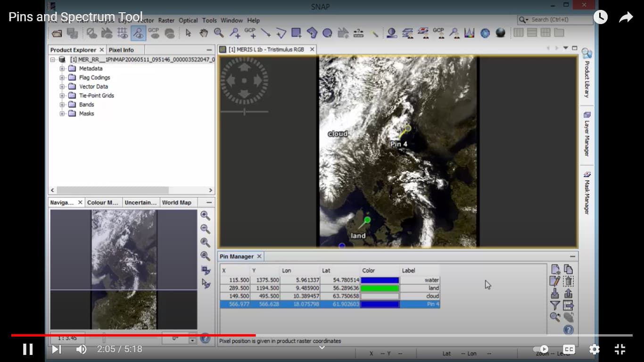644x362 pixels.
Task: Expand the Vector Data node
Action: [x=62, y=87]
